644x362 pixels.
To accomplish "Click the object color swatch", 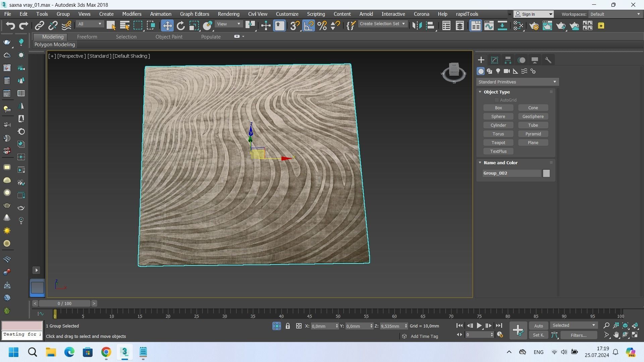I will pyautogui.click(x=546, y=173).
